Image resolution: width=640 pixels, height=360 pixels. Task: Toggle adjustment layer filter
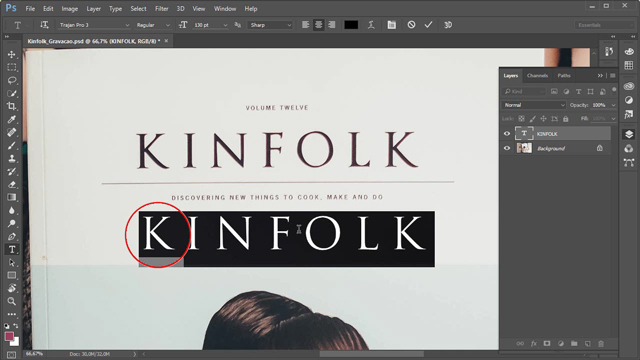click(x=566, y=91)
